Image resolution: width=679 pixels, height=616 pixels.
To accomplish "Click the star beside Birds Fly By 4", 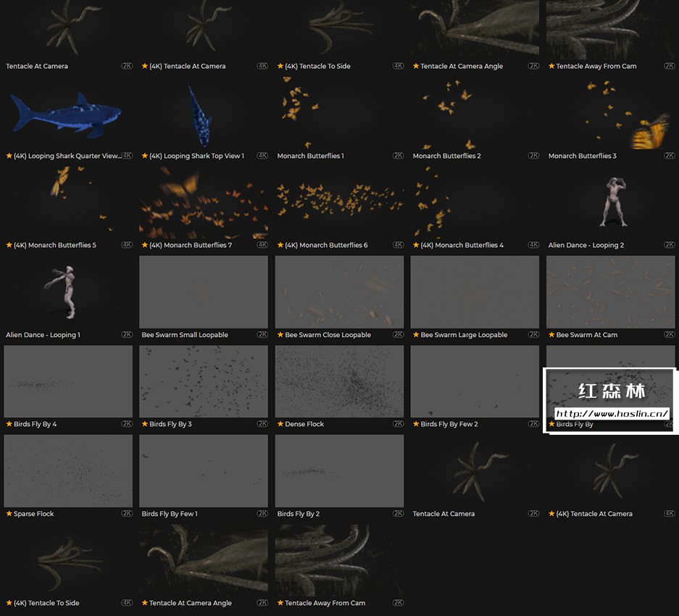I will point(9,424).
